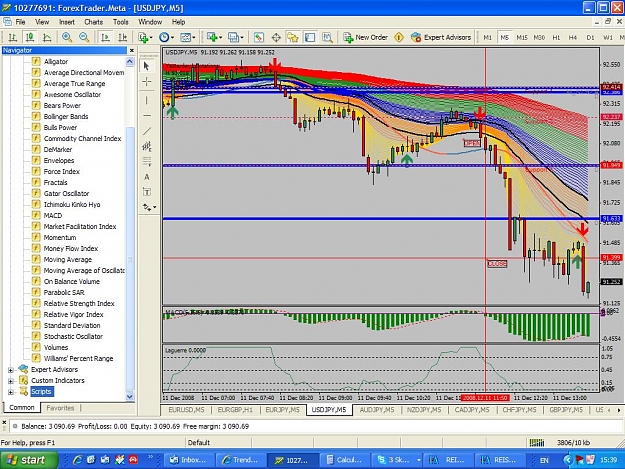Select the M1 timeframe
This screenshot has width=625, height=469.
pos(487,37)
